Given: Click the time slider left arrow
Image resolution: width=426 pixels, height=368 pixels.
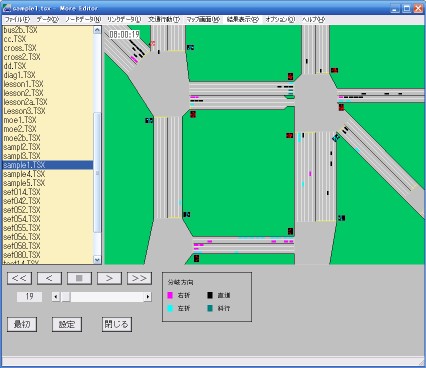Looking at the screenshot, I should (x=56, y=297).
